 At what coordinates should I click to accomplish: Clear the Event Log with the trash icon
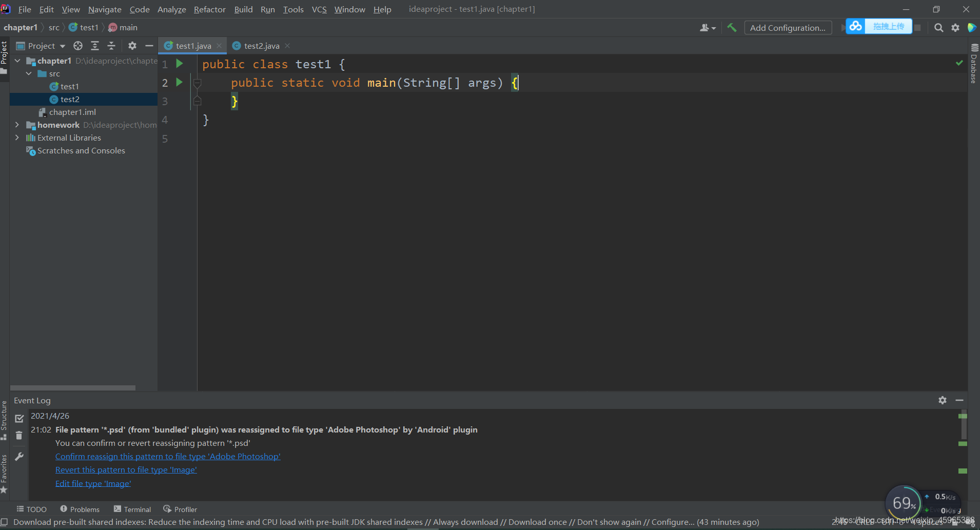click(x=19, y=436)
